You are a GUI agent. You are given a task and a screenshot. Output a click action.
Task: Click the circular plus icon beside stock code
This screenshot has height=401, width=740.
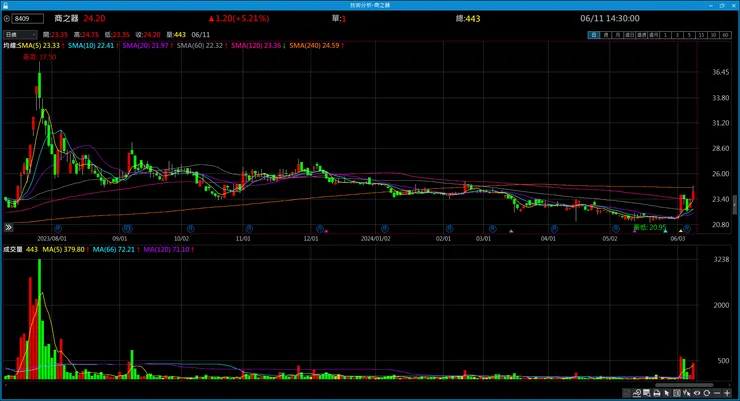(x=7, y=18)
